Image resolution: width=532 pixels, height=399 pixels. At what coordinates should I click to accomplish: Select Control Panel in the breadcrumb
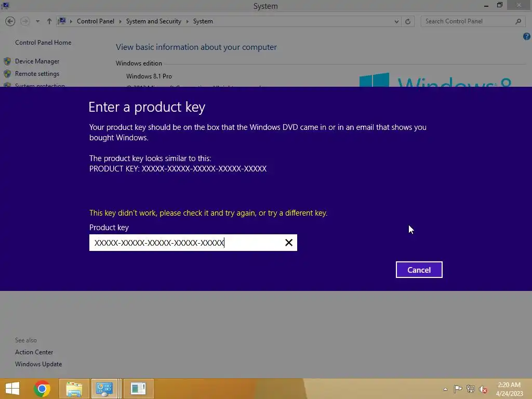point(96,21)
